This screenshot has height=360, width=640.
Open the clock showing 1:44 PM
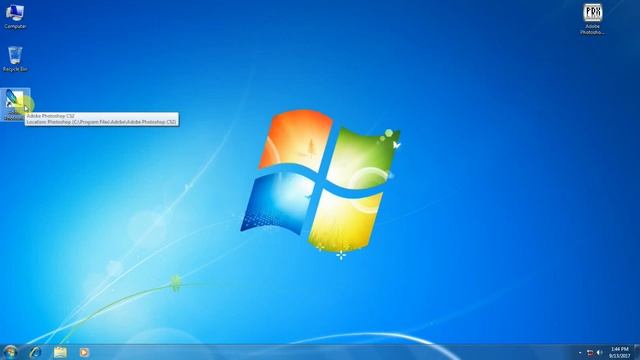(620, 353)
